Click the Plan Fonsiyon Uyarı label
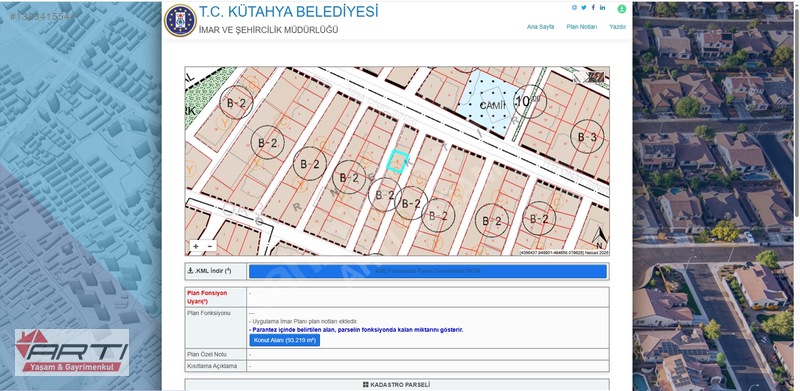The width and height of the screenshot is (800, 391). tap(207, 298)
